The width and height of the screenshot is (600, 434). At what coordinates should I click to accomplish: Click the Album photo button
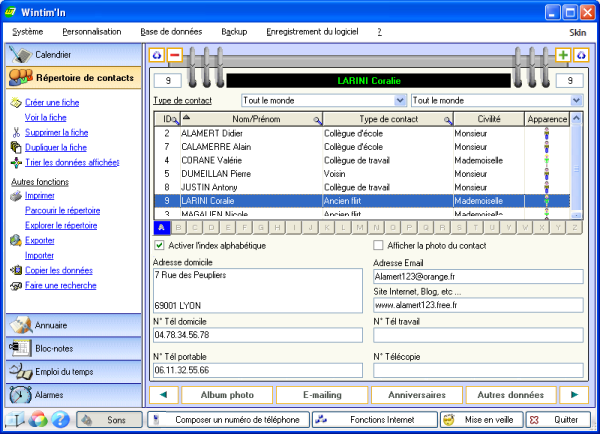(227, 395)
